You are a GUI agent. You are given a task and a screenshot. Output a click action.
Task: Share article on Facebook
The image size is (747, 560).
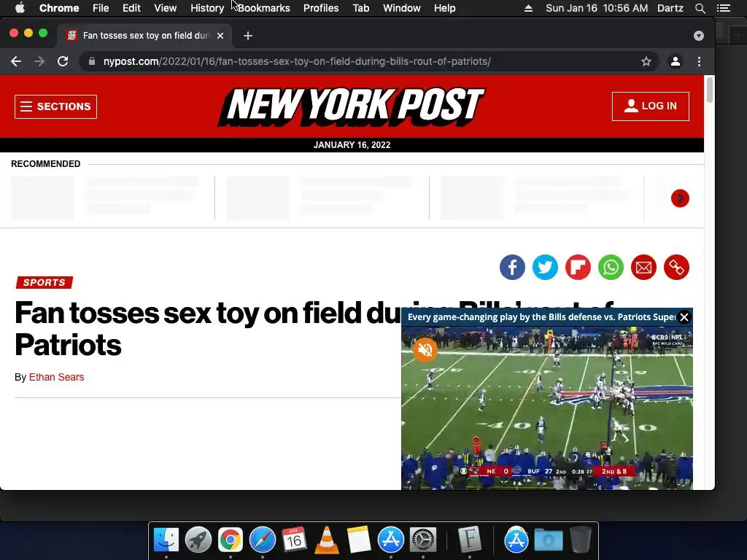(x=512, y=267)
